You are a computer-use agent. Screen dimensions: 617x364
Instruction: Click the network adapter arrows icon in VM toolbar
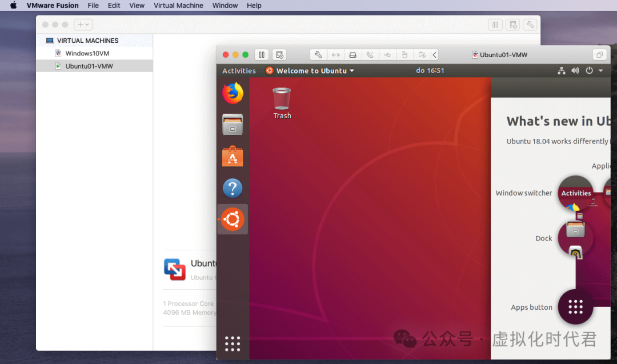point(336,55)
